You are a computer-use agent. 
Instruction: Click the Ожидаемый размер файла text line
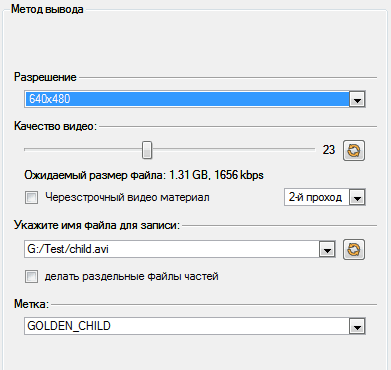pos(144,175)
